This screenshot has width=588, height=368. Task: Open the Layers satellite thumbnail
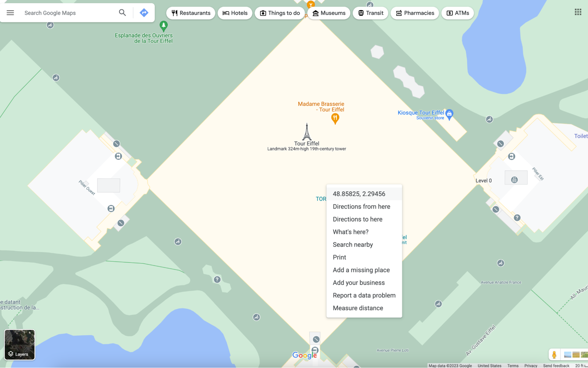(x=20, y=344)
